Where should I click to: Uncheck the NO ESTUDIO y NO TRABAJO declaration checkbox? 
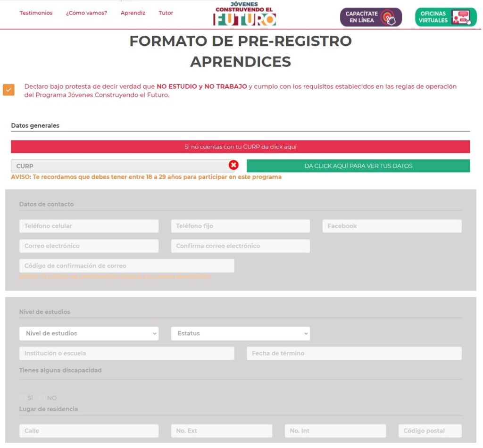click(8, 90)
